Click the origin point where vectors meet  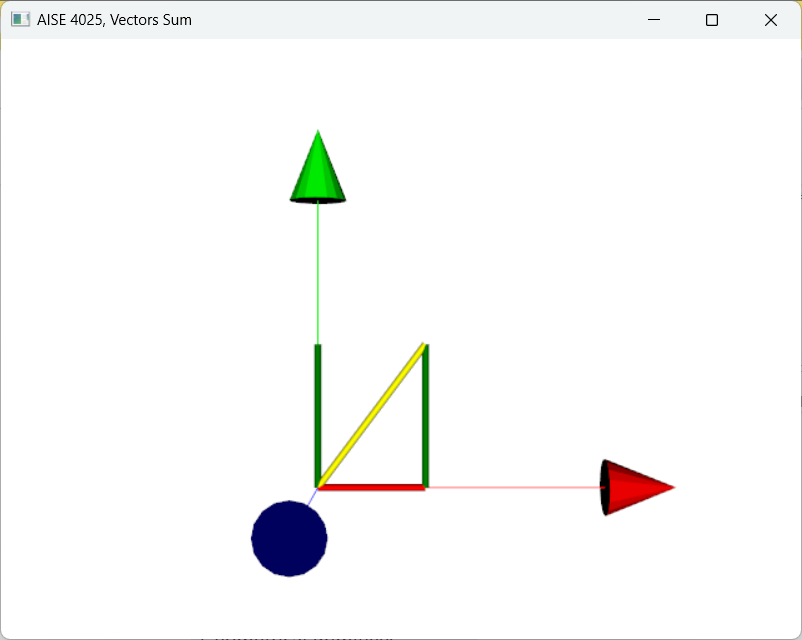click(317, 486)
